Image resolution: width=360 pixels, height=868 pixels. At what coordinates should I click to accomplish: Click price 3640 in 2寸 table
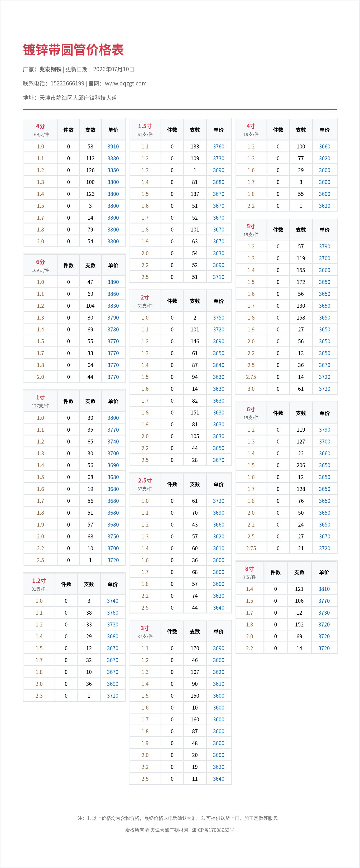point(218,365)
